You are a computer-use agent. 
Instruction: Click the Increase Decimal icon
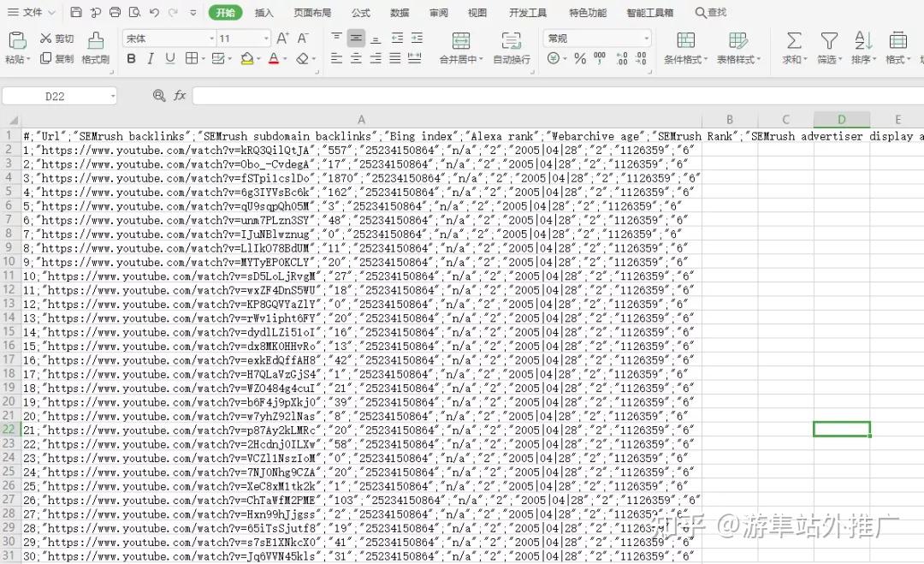[x=622, y=58]
